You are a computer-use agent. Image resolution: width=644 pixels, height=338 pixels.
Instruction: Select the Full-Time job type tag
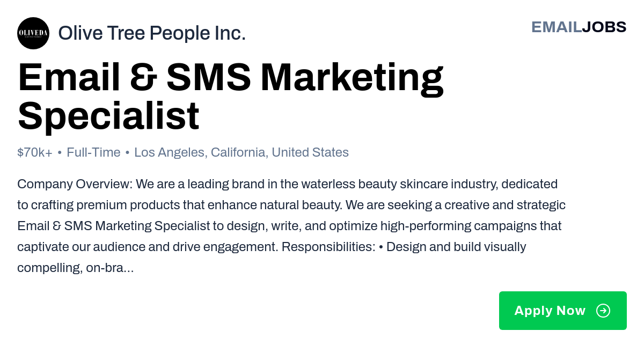pos(93,152)
